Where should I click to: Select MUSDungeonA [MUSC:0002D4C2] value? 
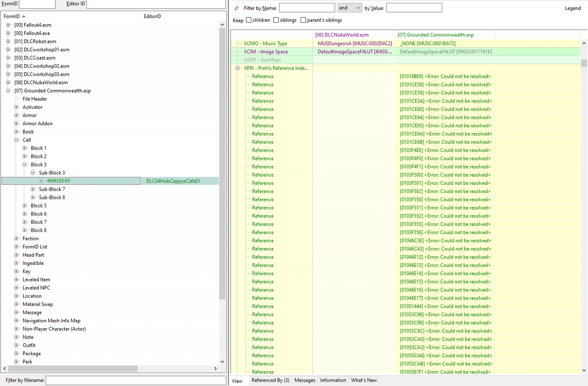pyautogui.click(x=355, y=43)
